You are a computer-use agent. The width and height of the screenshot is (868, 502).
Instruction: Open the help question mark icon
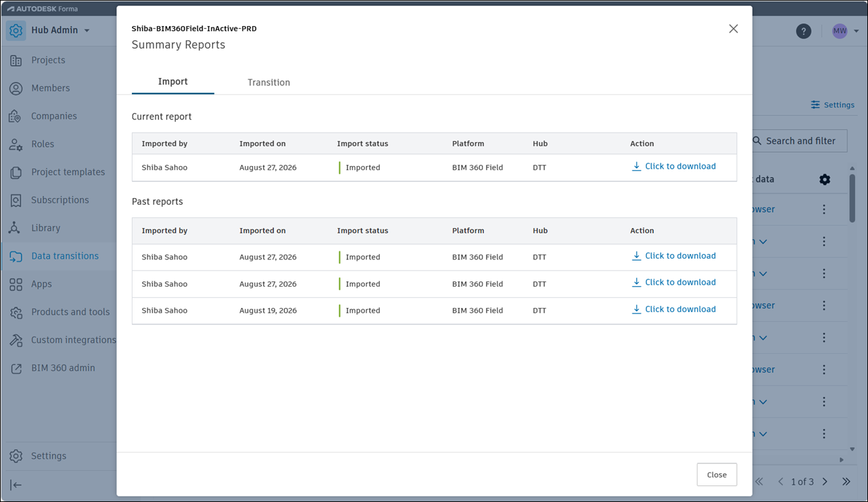804,31
